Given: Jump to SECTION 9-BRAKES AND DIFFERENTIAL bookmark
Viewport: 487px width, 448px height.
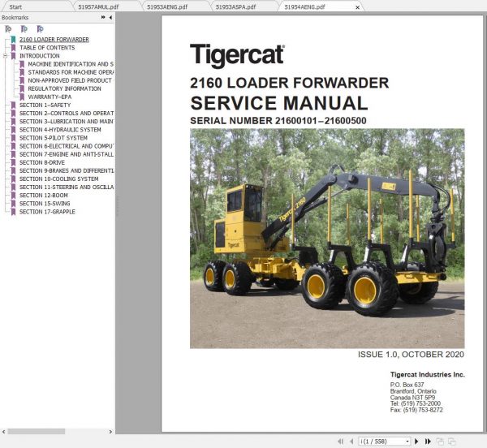Looking at the screenshot, I should pos(67,170).
